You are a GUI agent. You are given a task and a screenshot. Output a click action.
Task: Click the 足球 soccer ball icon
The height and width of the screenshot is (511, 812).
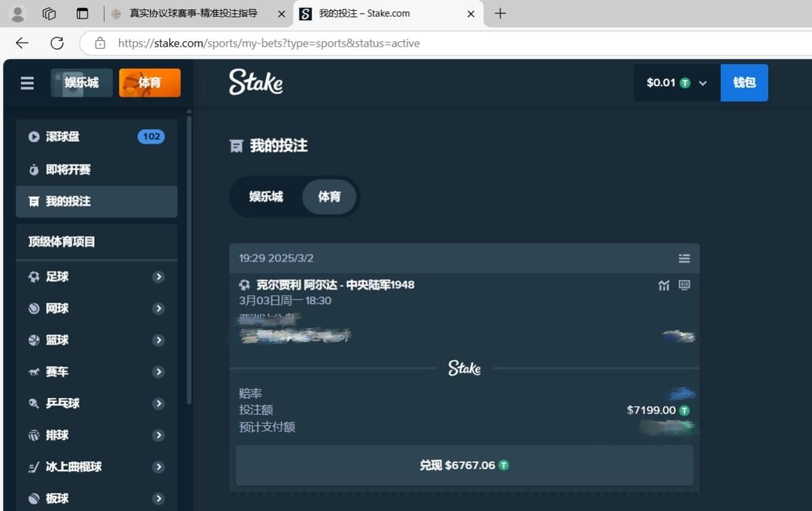click(x=34, y=277)
